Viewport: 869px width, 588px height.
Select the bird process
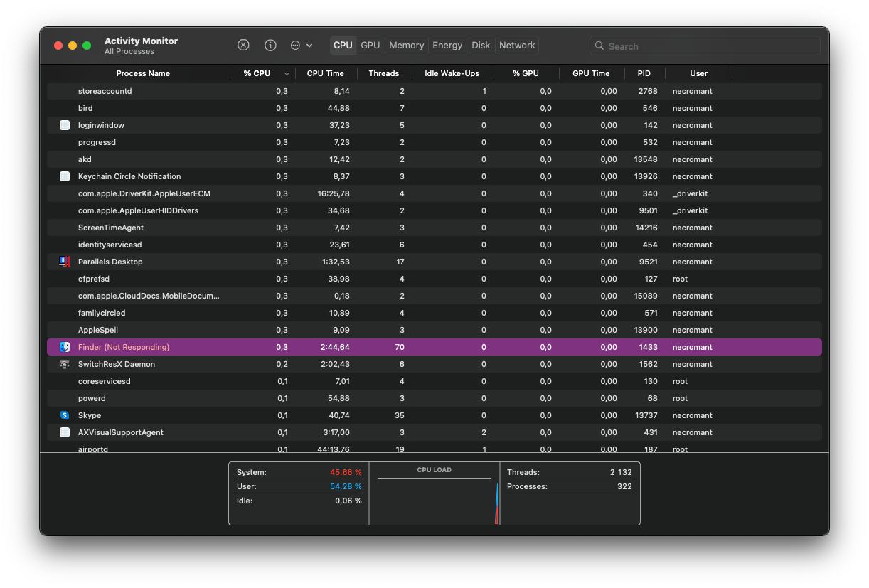coord(85,108)
